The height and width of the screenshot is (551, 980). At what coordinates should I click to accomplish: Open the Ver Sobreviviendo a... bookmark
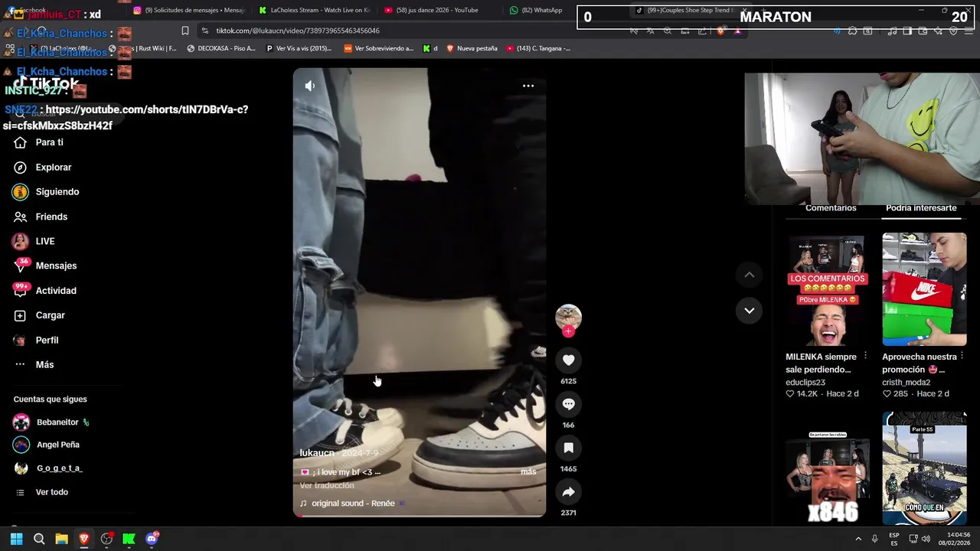click(378, 48)
